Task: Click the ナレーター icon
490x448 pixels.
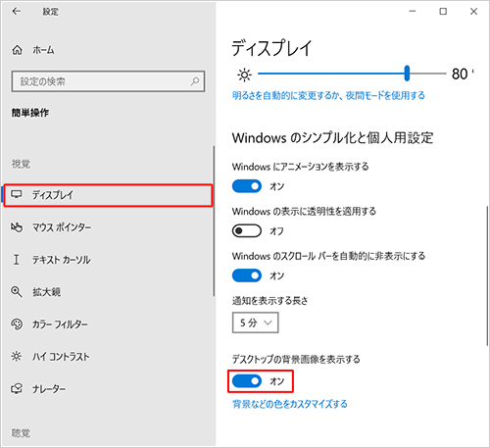Action: pyautogui.click(x=17, y=388)
